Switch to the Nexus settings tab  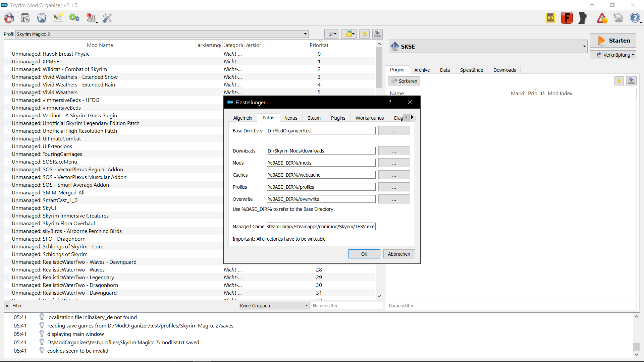point(290,118)
